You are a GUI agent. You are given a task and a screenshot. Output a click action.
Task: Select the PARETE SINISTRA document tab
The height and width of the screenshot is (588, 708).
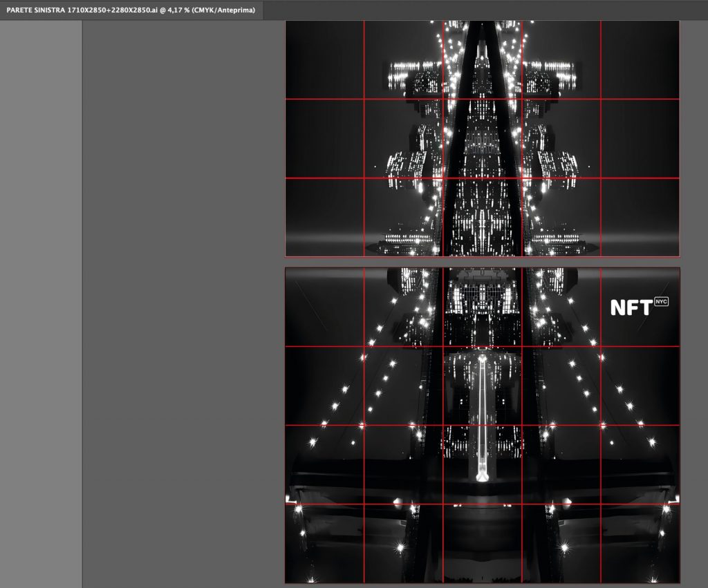(131, 10)
